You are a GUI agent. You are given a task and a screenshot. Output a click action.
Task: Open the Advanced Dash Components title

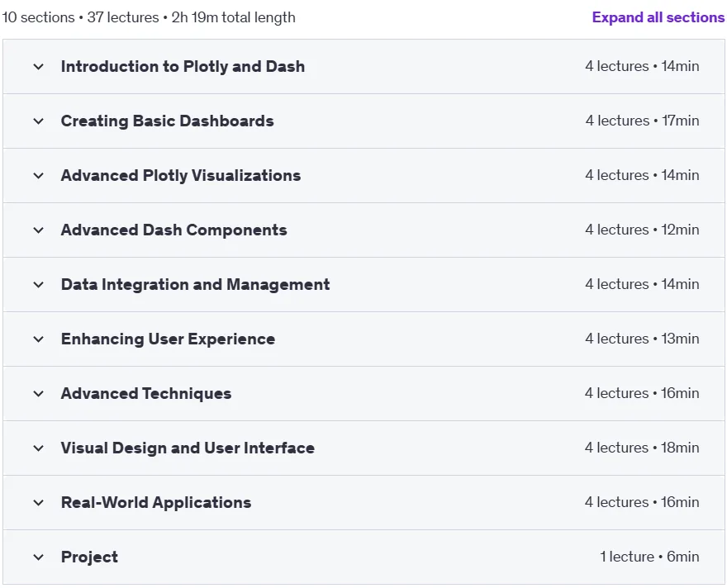click(x=173, y=230)
